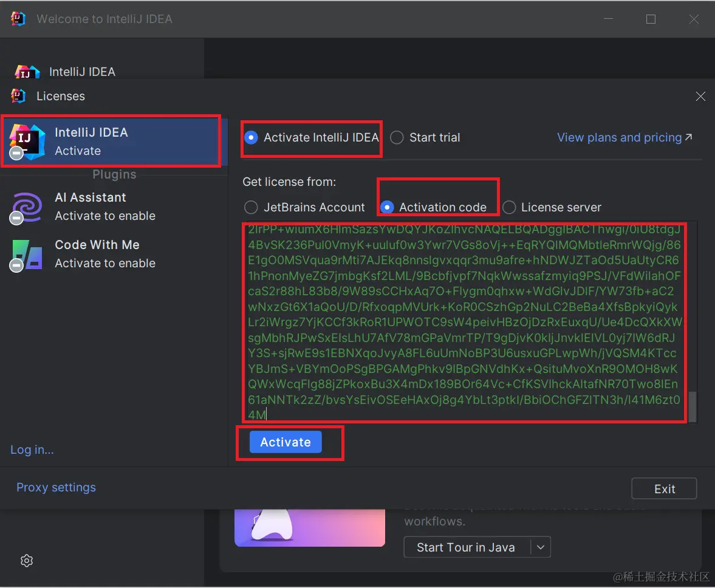Click Start Tour in Java button
This screenshot has height=588, width=715.
pyautogui.click(x=465, y=547)
